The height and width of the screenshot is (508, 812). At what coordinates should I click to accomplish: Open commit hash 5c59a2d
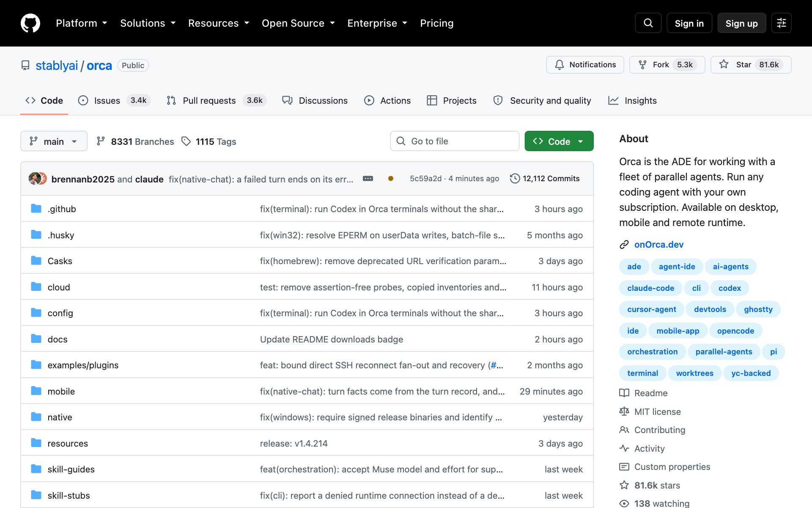[425, 179]
